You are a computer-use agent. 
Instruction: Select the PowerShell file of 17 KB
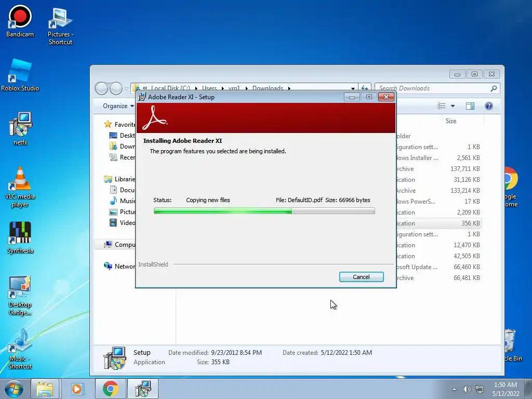click(x=439, y=202)
